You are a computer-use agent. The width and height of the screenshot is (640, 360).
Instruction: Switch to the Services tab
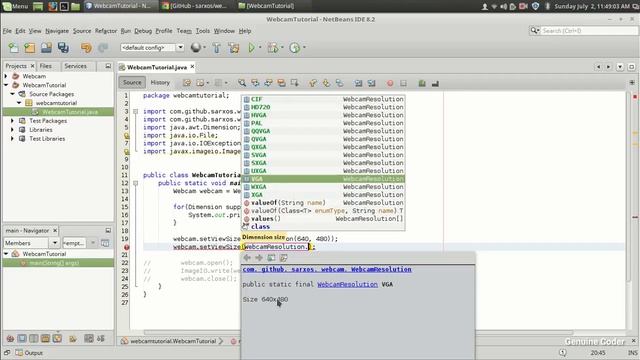tap(76, 66)
